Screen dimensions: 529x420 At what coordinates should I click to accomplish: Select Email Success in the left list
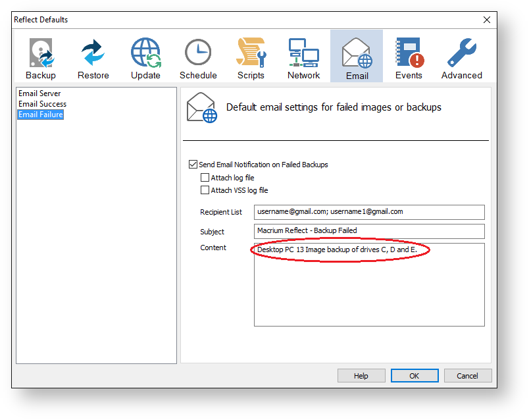tap(43, 104)
